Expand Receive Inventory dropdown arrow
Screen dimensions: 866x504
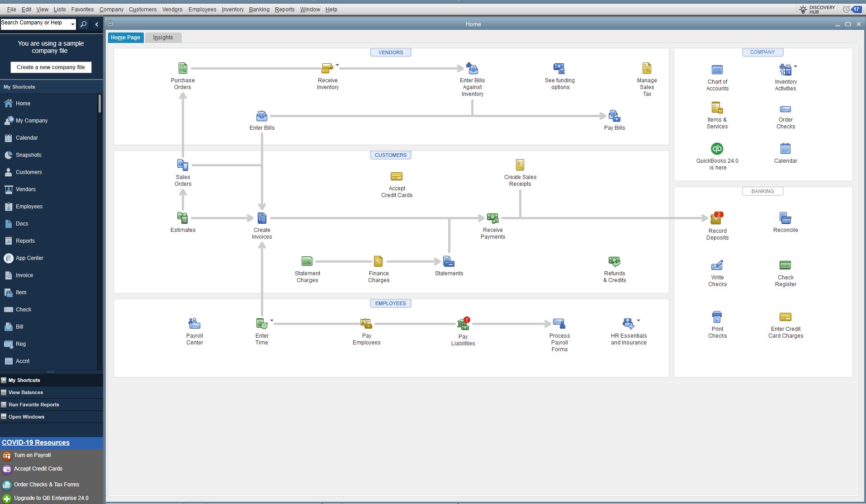point(337,65)
